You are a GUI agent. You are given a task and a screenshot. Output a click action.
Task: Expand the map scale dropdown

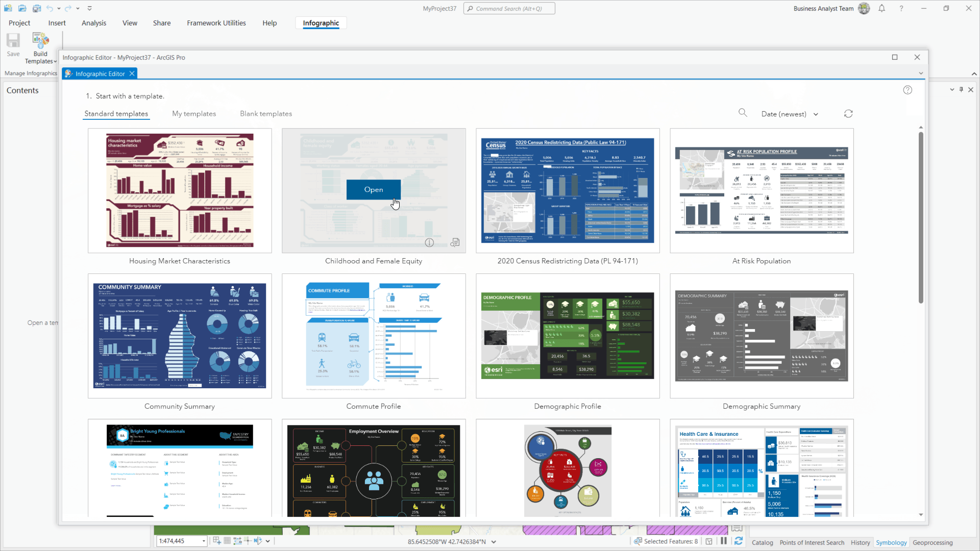pos(203,541)
